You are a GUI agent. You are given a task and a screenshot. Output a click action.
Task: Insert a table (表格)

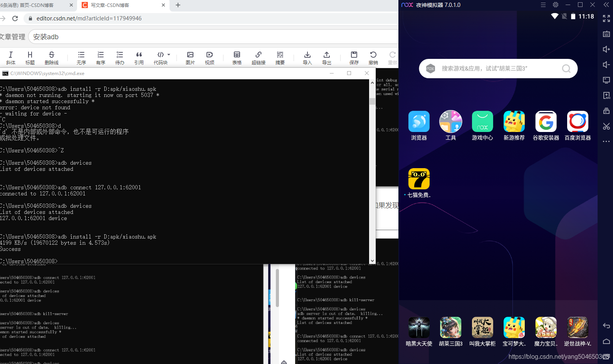[x=237, y=58]
